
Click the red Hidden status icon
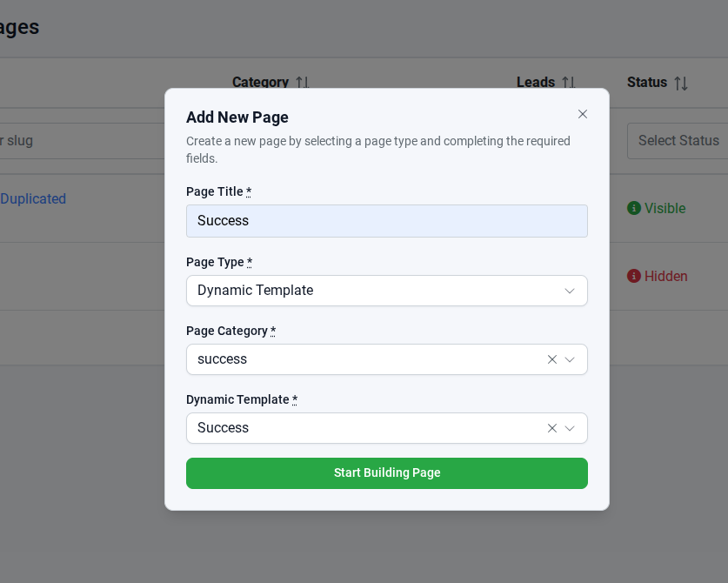click(x=634, y=276)
